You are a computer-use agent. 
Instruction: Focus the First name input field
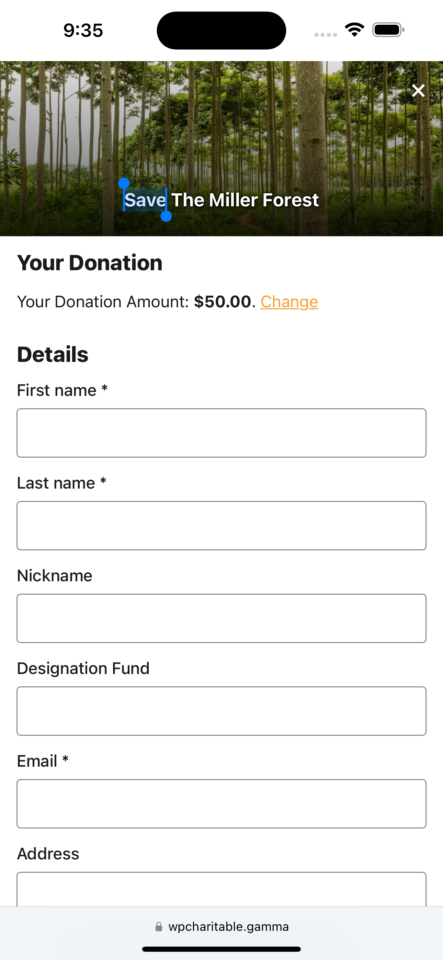pos(222,433)
